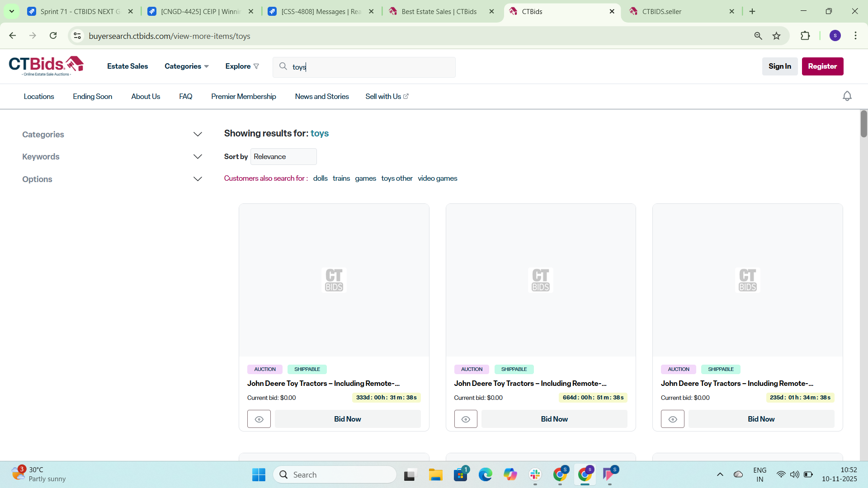Screen dimensions: 868x488
Task: Open the Sort by Relevance dropdown
Action: (x=283, y=157)
